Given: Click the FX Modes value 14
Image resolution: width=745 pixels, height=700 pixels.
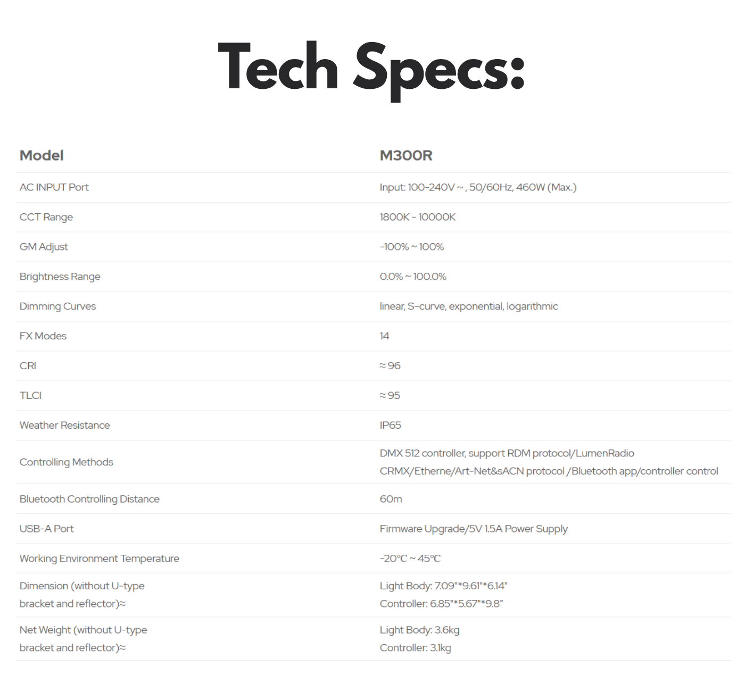Looking at the screenshot, I should click(384, 336).
